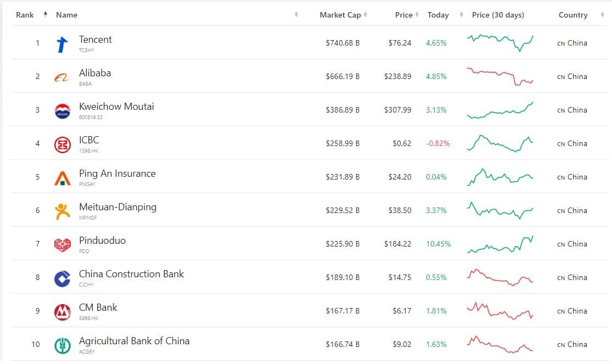612x364 pixels.
Task: Click the Kweichow Moutai logo icon
Action: (63, 111)
